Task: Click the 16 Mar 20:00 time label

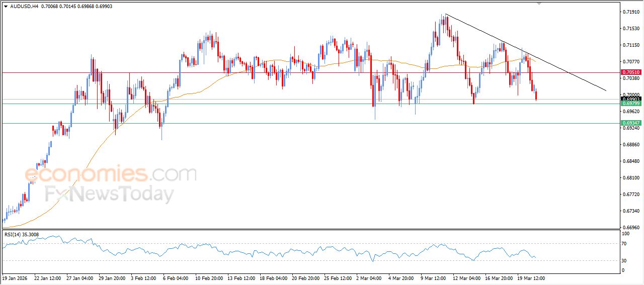Action: (x=499, y=278)
